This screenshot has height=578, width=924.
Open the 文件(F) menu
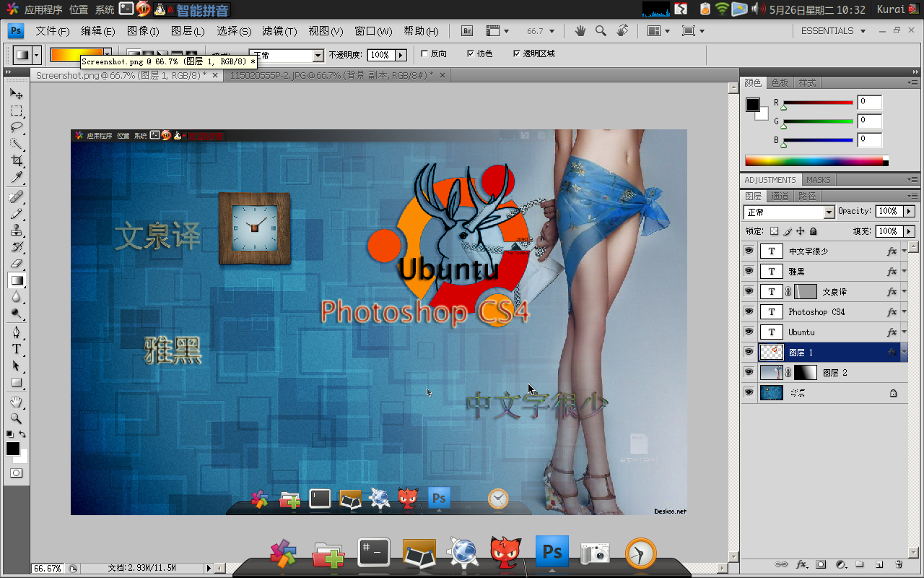pos(53,31)
